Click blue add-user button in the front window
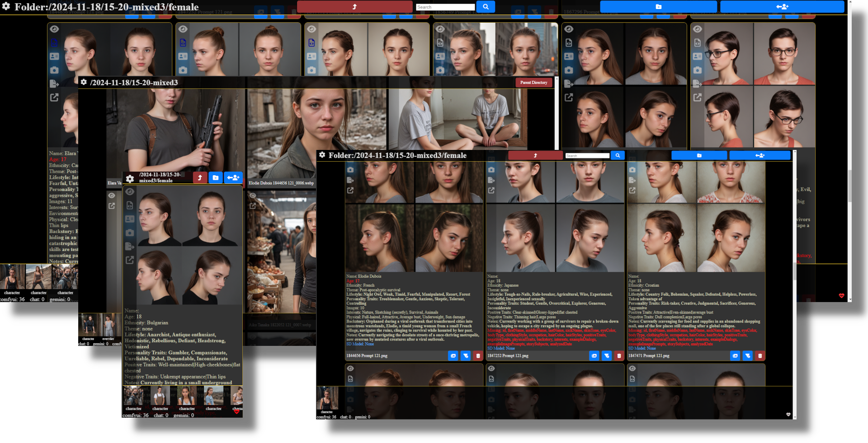The image size is (868, 443). click(x=760, y=155)
